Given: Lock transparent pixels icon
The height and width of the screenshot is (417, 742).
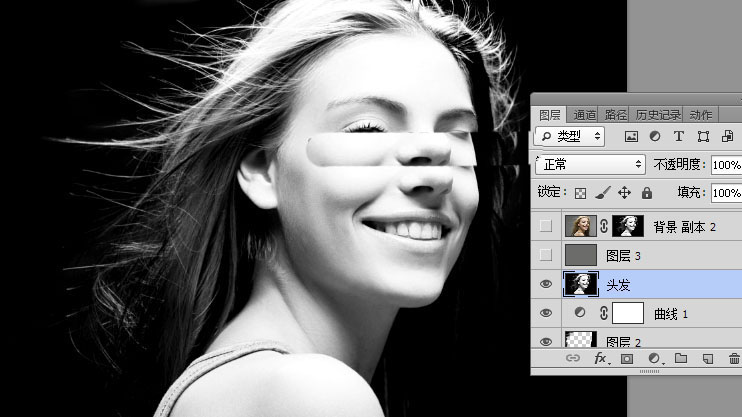Looking at the screenshot, I should [x=580, y=193].
